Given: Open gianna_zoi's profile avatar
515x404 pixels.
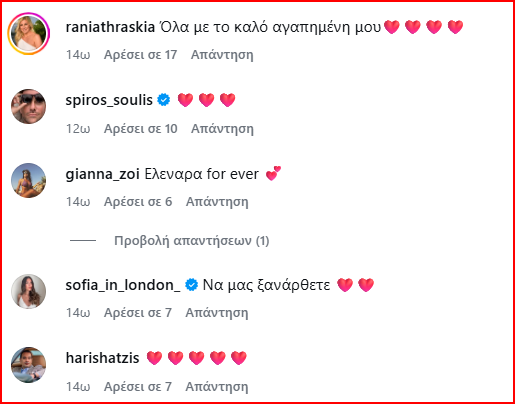Looking at the screenshot, I should [29, 180].
